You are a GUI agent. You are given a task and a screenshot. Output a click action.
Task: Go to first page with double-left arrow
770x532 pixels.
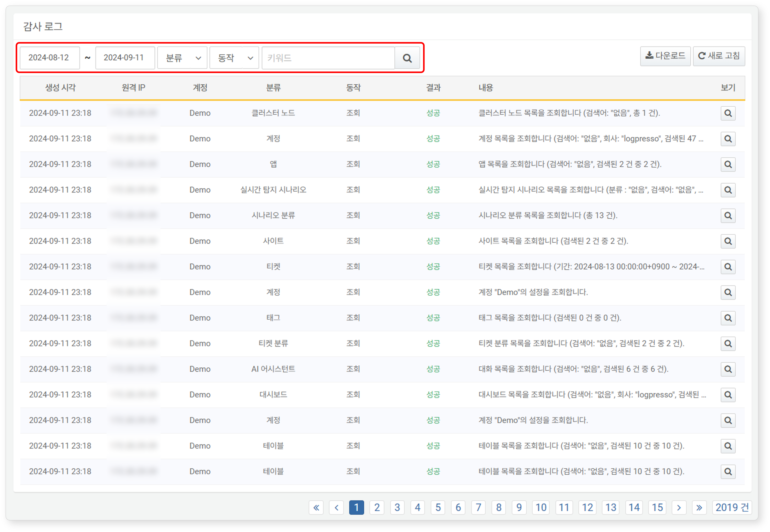(x=316, y=507)
